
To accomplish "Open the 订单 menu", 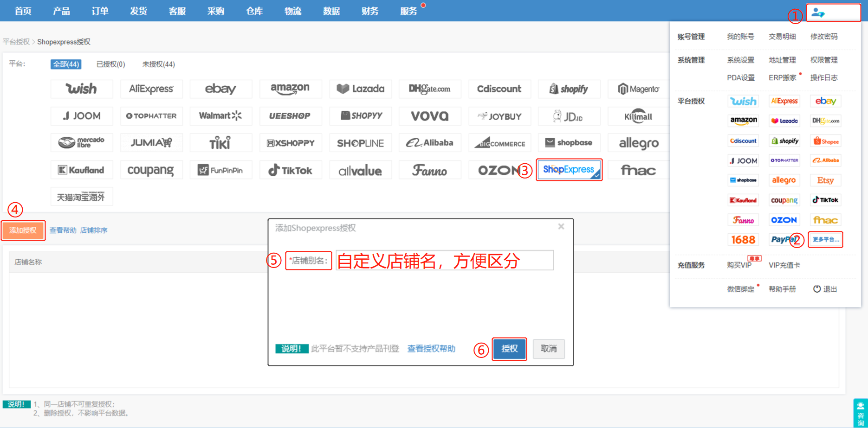I will point(100,11).
